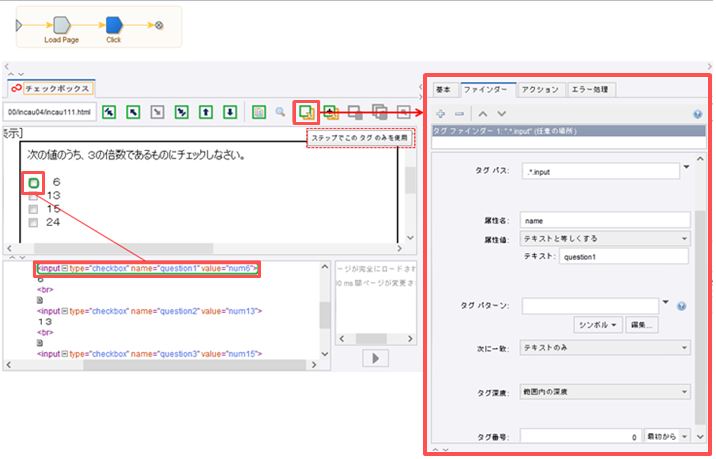Open the 次に一致 'テキストのみ' dropdown
Image resolution: width=716 pixels, height=459 pixels.
coord(606,347)
